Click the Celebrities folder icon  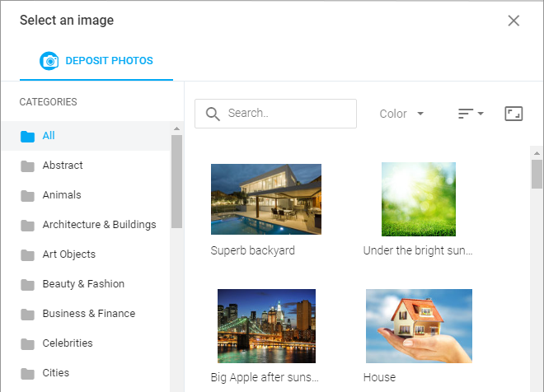click(27, 343)
